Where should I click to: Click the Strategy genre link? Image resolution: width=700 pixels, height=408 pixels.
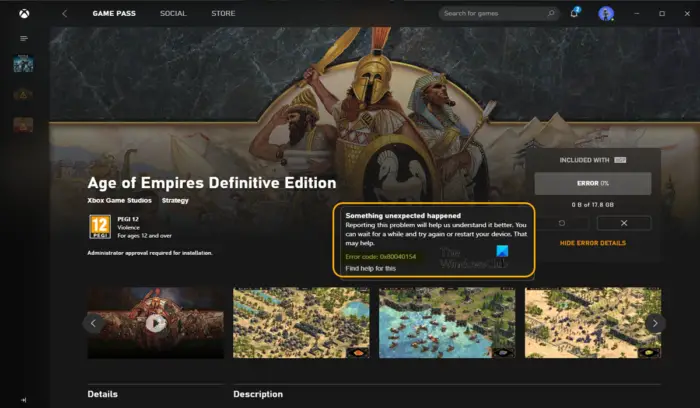175,200
